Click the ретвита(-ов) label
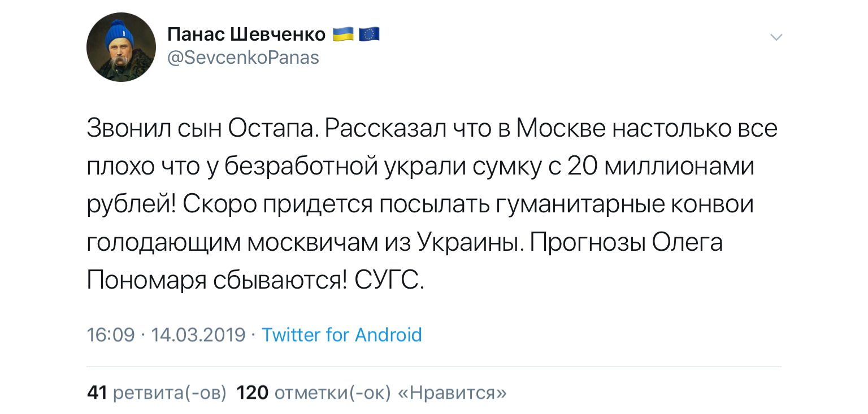 click(170, 393)
